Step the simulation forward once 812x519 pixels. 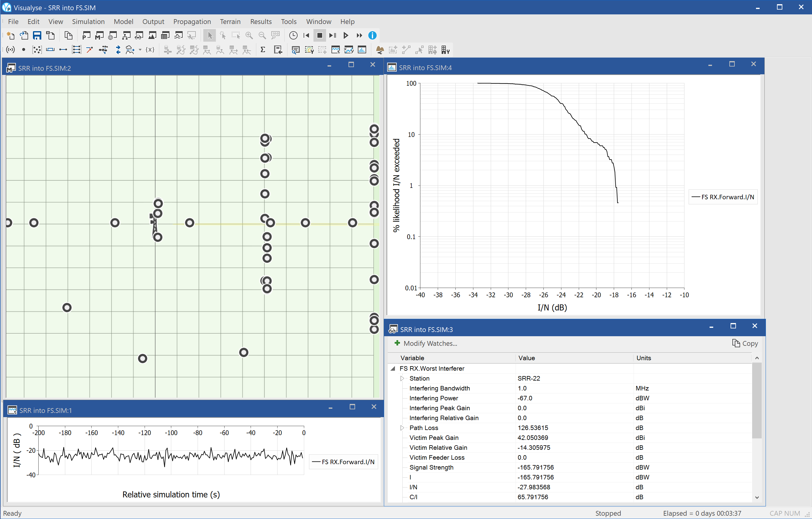pos(333,35)
